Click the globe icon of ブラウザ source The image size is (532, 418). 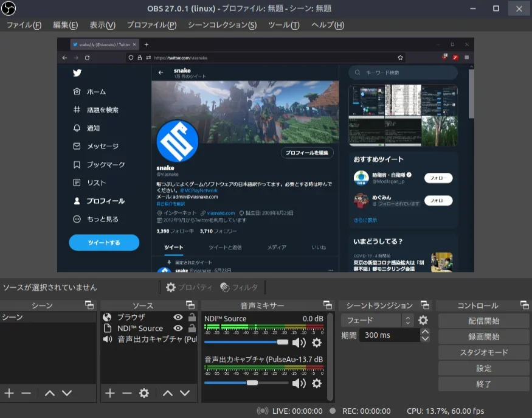coord(107,317)
